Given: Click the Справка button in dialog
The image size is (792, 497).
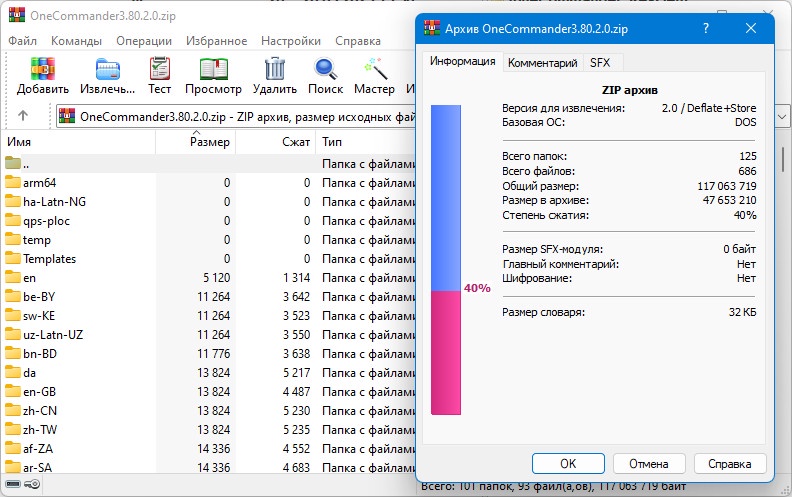Looking at the screenshot, I should point(730,463).
